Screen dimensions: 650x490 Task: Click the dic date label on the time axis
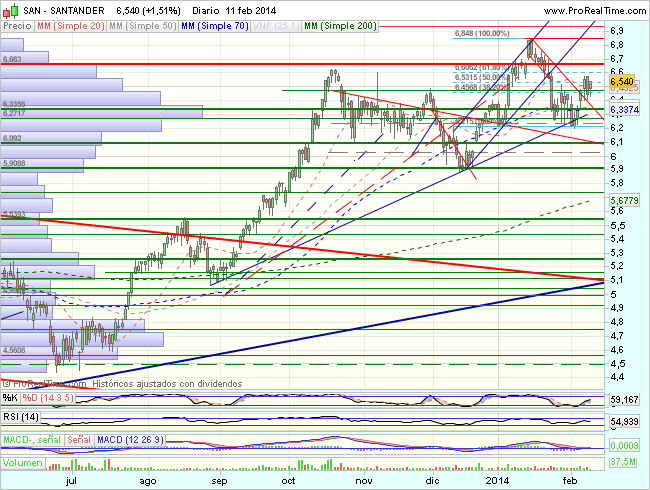(x=432, y=480)
